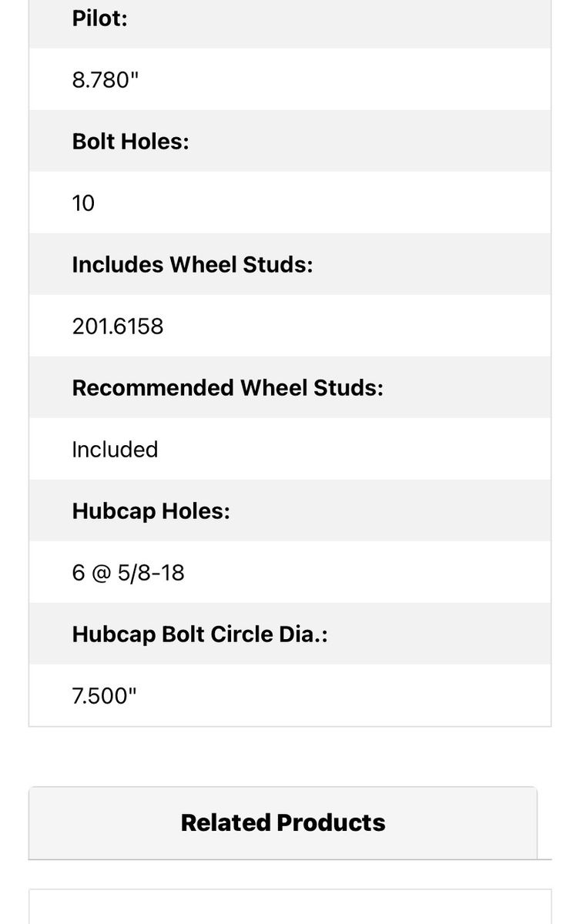
Task: Select the Bolt Holes label
Action: pyautogui.click(x=130, y=142)
